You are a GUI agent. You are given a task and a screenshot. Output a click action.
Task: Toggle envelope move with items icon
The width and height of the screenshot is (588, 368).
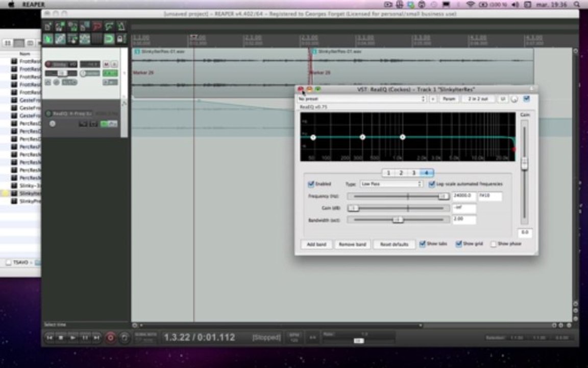85,39
